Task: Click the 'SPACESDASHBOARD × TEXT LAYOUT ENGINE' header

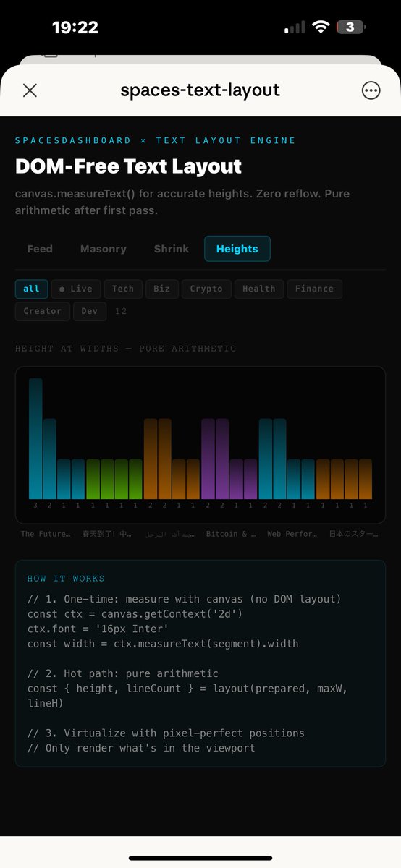Action: [156, 140]
